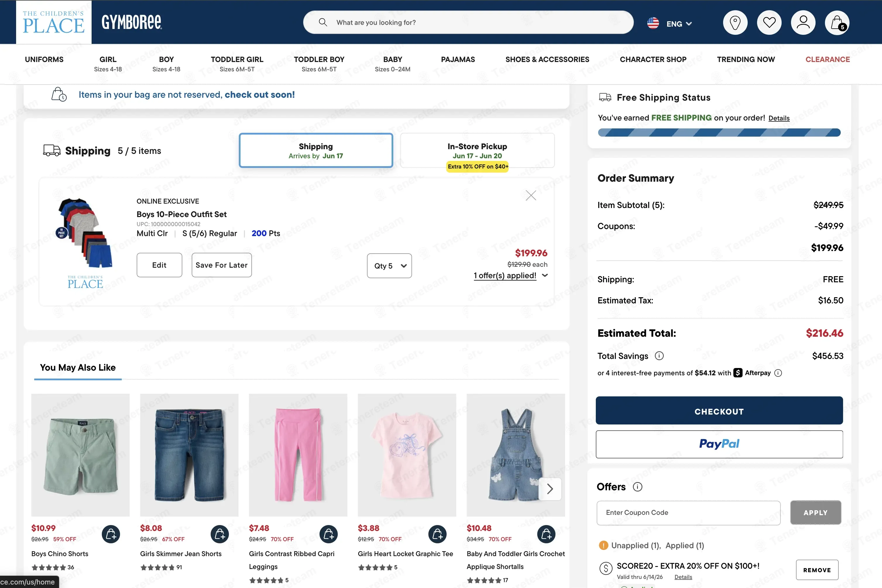Open SHOES & ACCESSORIES menu
882x588 pixels.
tap(547, 59)
